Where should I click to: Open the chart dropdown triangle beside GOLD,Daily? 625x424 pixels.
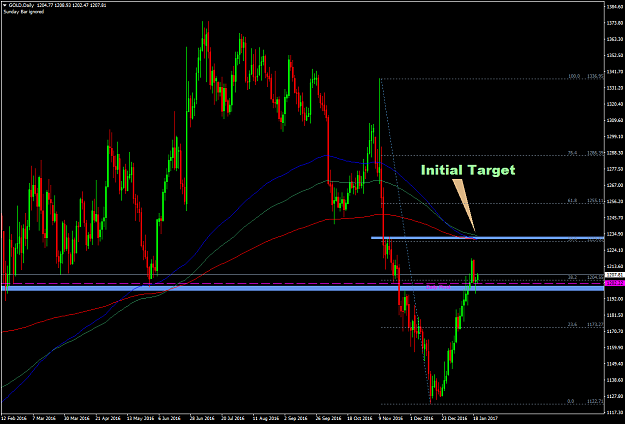pos(4,7)
